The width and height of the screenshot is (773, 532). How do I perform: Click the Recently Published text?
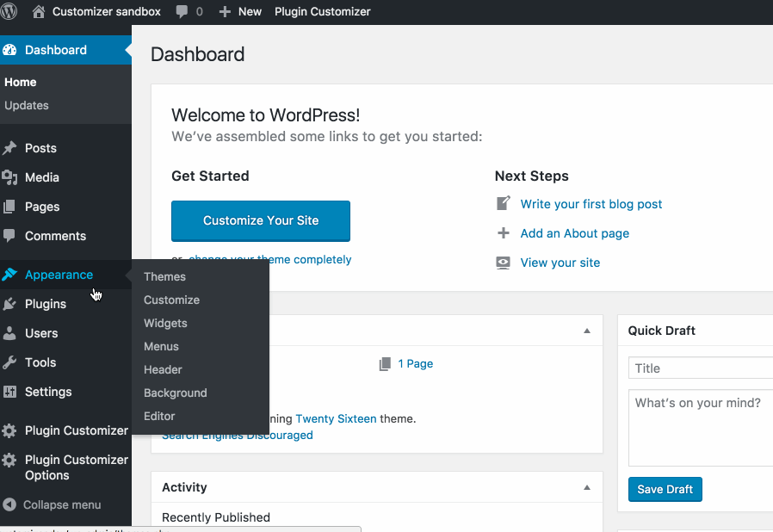coord(216,517)
